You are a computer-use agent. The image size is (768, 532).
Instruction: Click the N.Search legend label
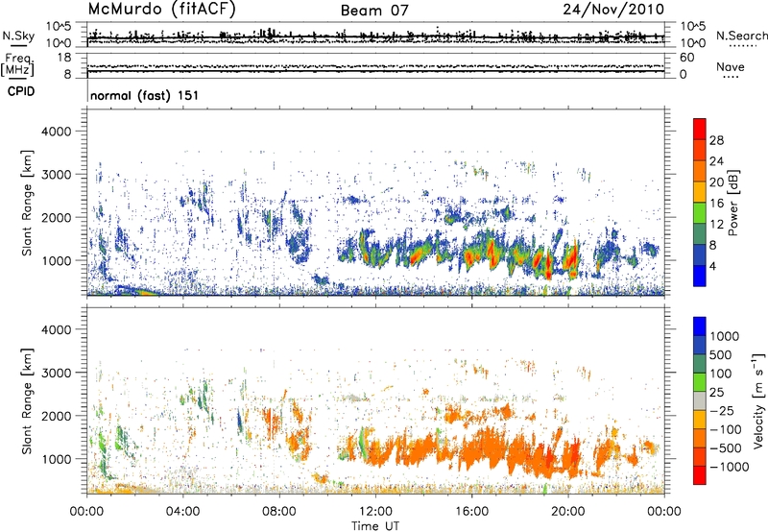point(741,36)
